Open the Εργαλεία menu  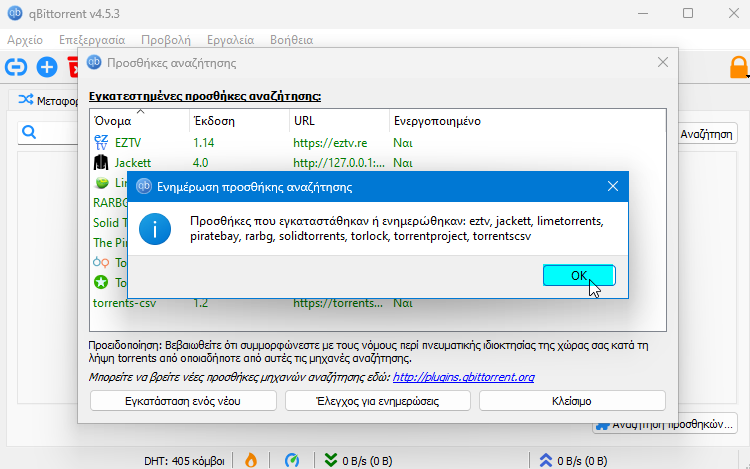(231, 40)
